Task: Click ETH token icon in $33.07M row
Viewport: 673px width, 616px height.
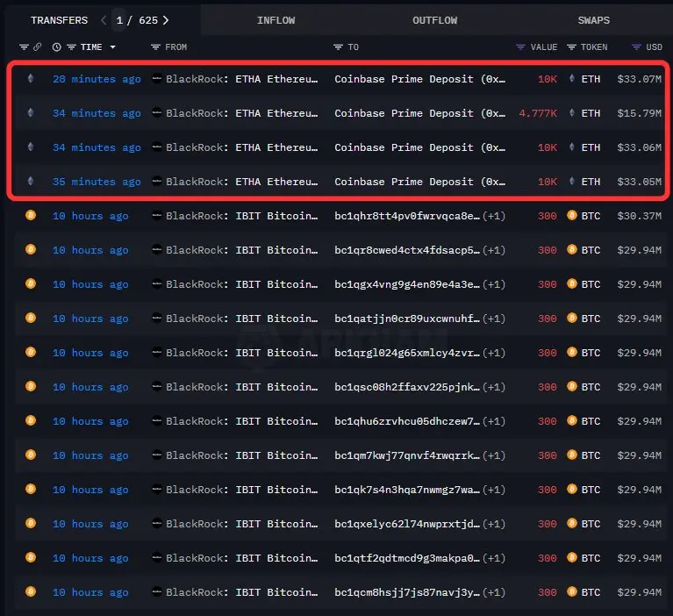Action: point(572,78)
